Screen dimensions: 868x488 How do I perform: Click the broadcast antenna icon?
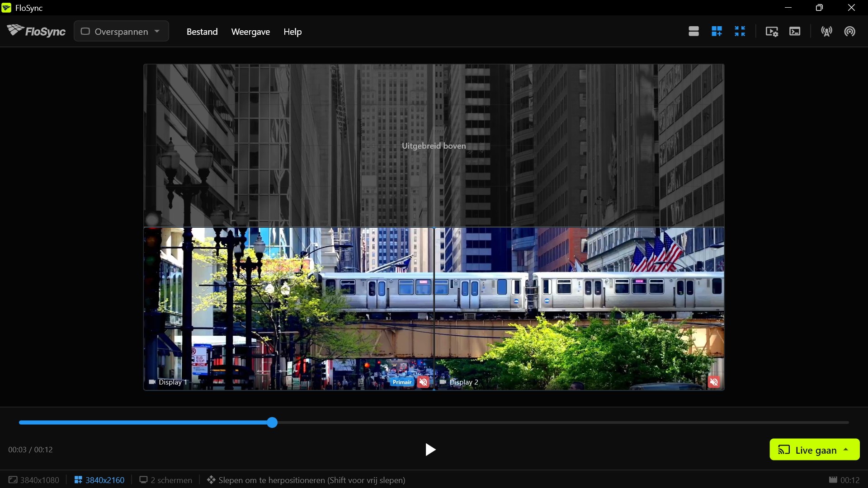826,31
